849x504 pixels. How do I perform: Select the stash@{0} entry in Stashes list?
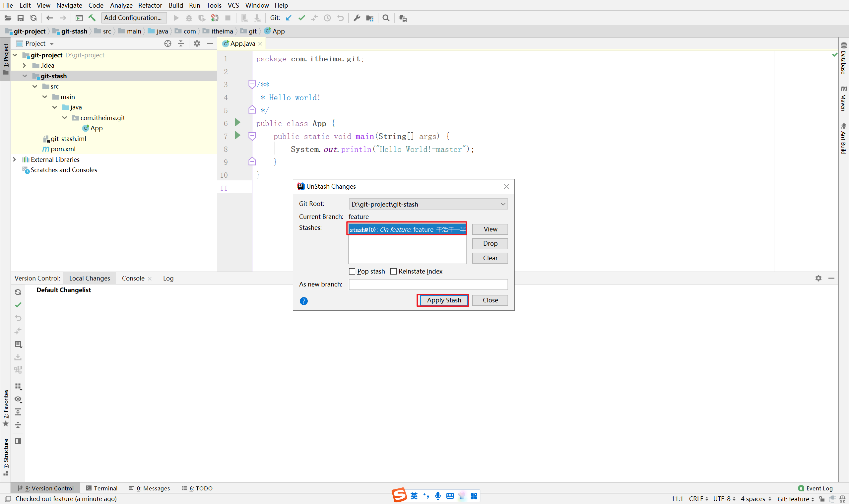pyautogui.click(x=407, y=229)
